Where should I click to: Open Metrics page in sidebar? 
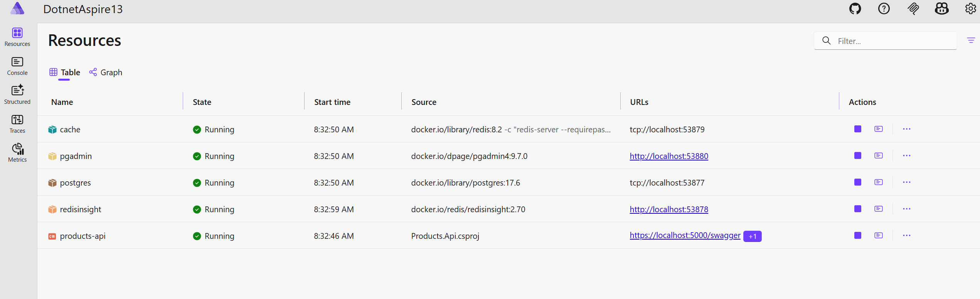click(17, 153)
